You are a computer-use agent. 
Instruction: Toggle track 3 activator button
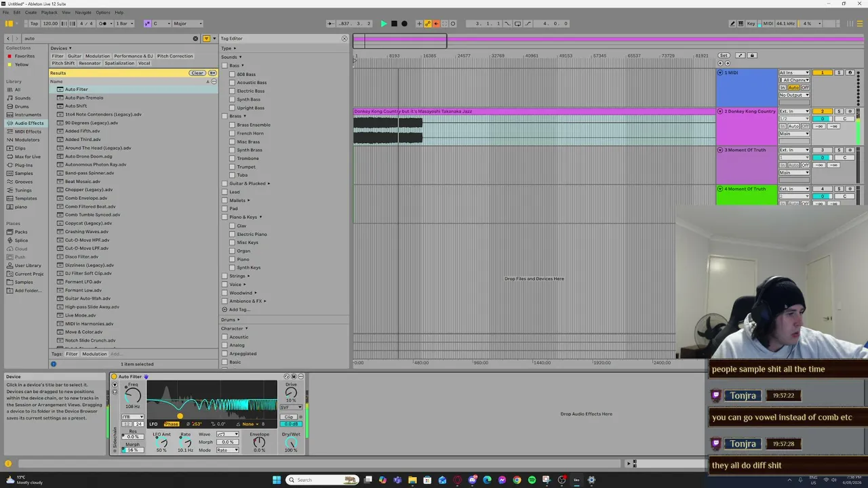(x=822, y=150)
